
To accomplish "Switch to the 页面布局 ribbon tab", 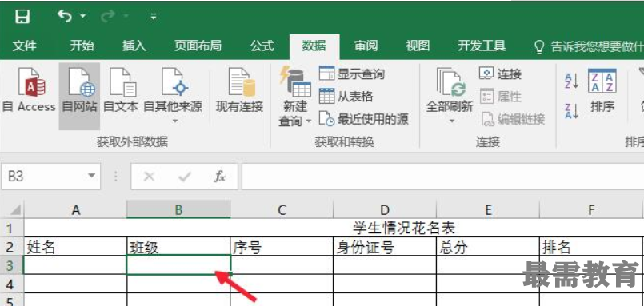I will 198,46.
